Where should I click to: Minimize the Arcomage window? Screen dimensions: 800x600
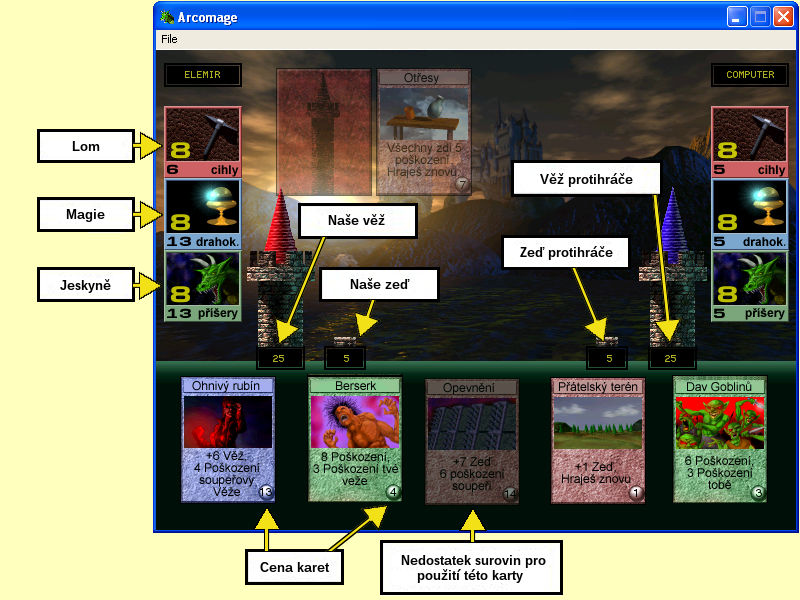tap(737, 17)
